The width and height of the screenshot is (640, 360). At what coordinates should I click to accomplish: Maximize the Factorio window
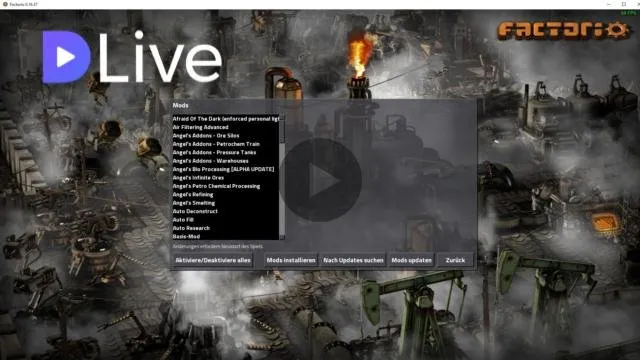tap(624, 4)
